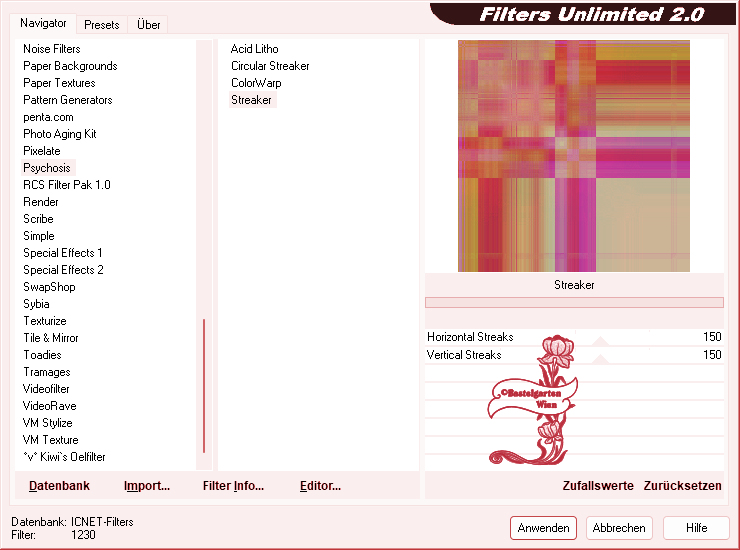Select RCS Filter Pak 1.0 category
The height and width of the screenshot is (550, 740).
(x=67, y=185)
